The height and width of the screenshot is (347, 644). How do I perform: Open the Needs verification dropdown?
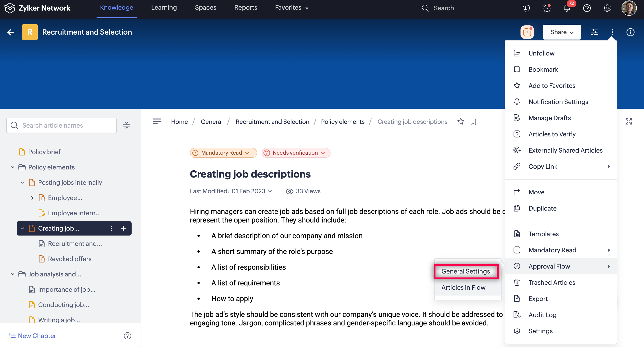point(296,153)
